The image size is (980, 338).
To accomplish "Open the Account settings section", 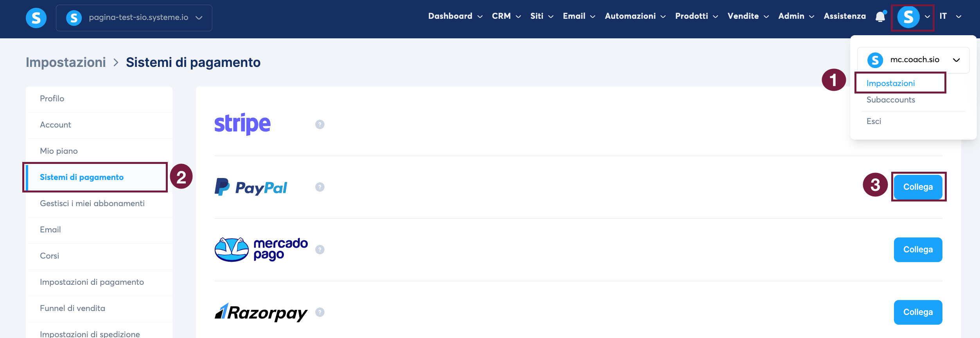I will (x=99, y=126).
